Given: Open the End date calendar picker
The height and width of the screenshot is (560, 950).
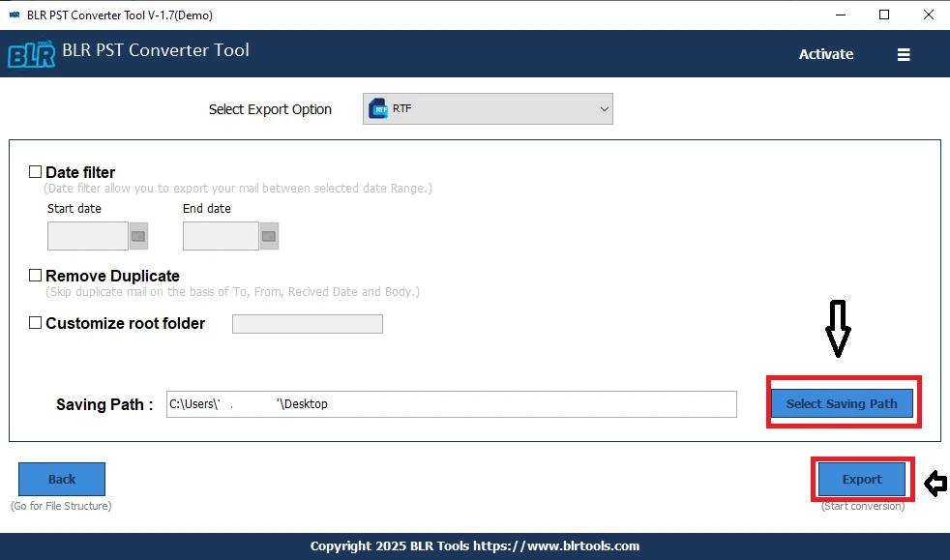Looking at the screenshot, I should 268,235.
